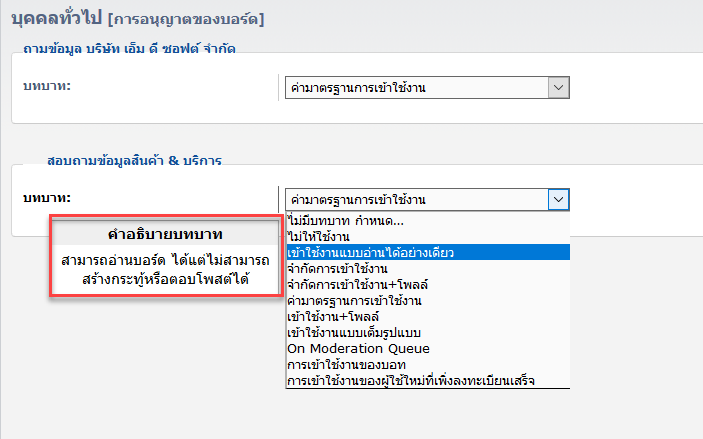
Task: Select highlighted 'เข้าใช้งานแบบอ่านได้อย่างเดียว' option
Action: (x=371, y=252)
